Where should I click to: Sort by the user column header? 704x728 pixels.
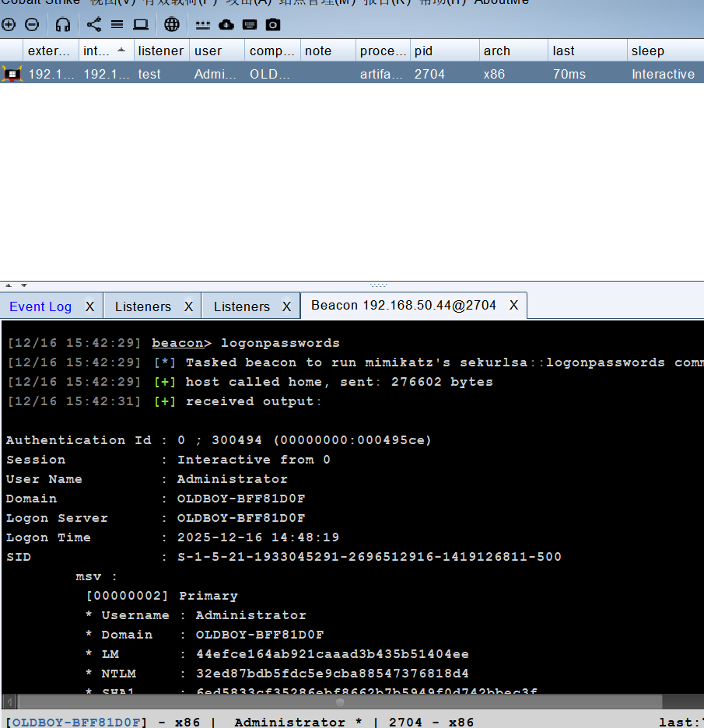point(217,51)
